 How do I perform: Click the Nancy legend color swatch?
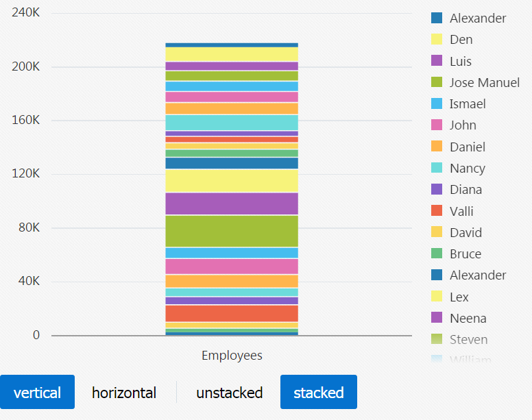437,168
